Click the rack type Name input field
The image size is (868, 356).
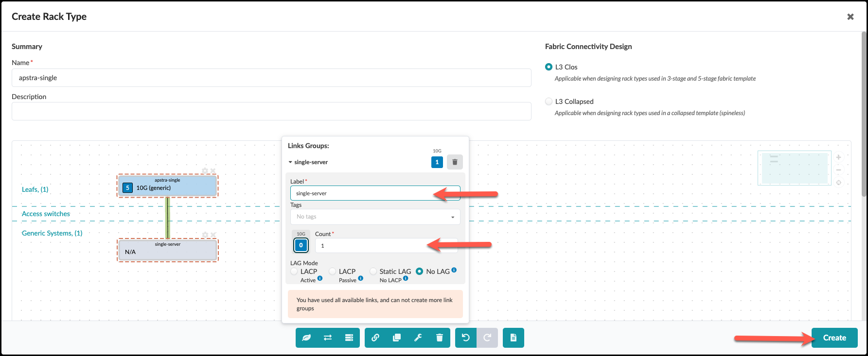(x=271, y=78)
